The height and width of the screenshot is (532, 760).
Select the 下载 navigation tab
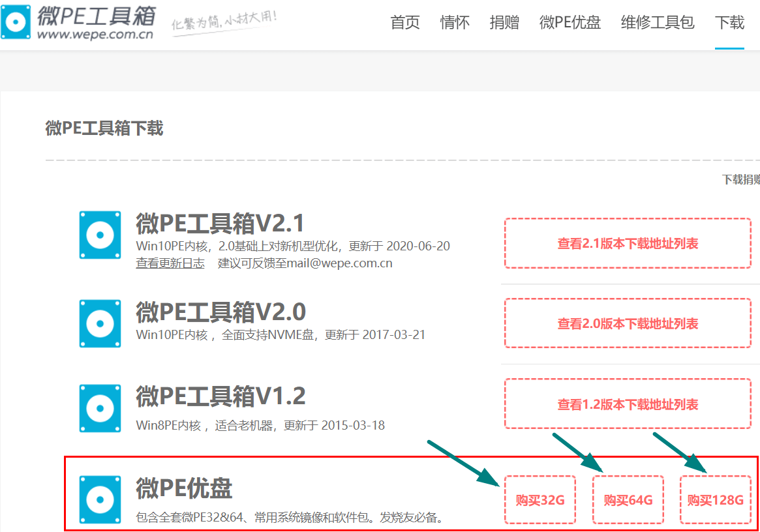[729, 22]
